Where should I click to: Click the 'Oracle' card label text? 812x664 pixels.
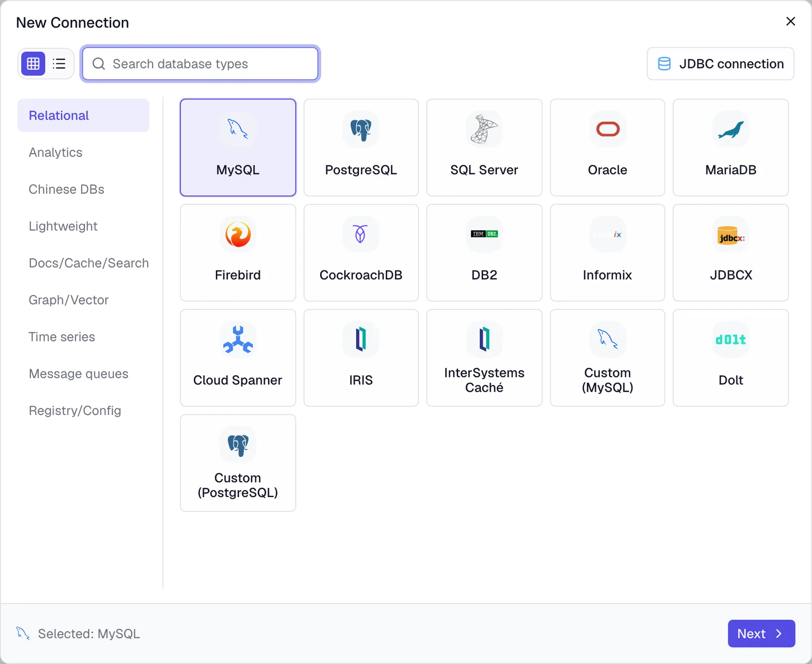pyautogui.click(x=607, y=169)
